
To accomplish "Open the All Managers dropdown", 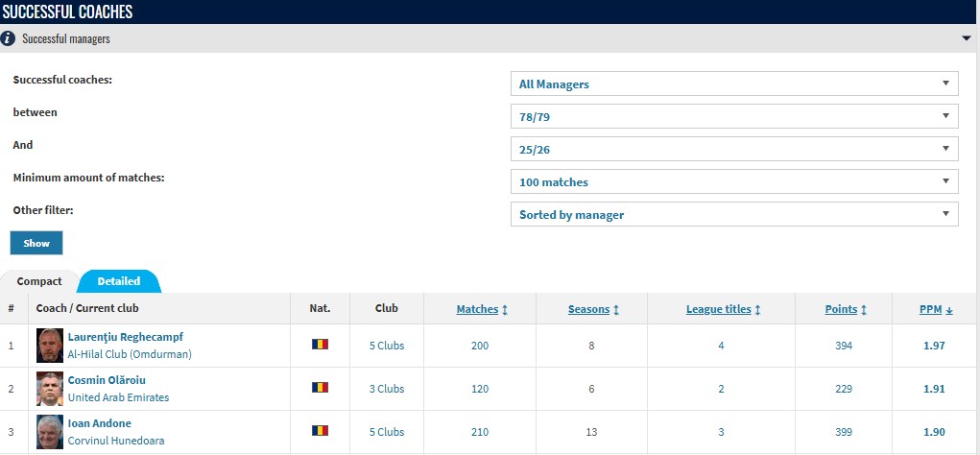I will pyautogui.click(x=733, y=84).
